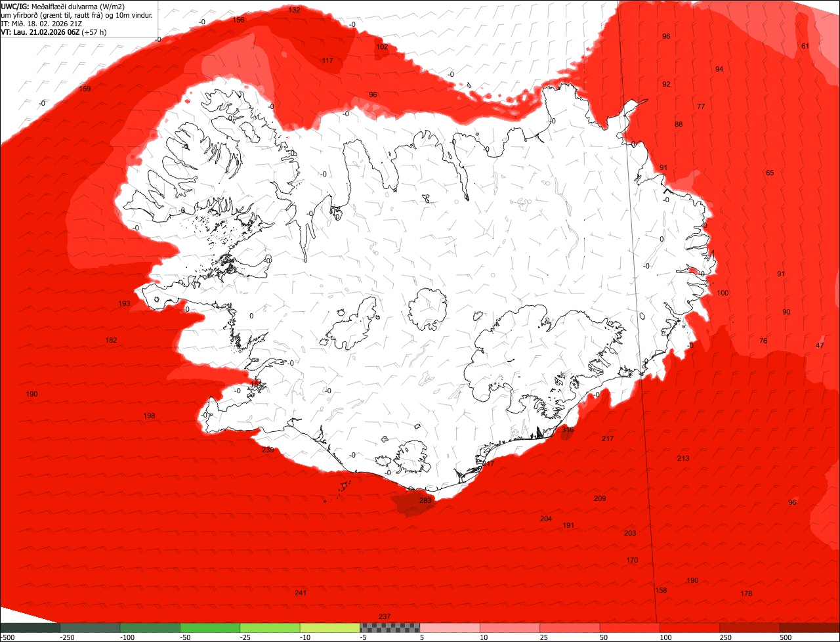Viewport: 840px width, 642px height.
Task: Click the flux value 47 at the east edge
Action: tap(820, 345)
